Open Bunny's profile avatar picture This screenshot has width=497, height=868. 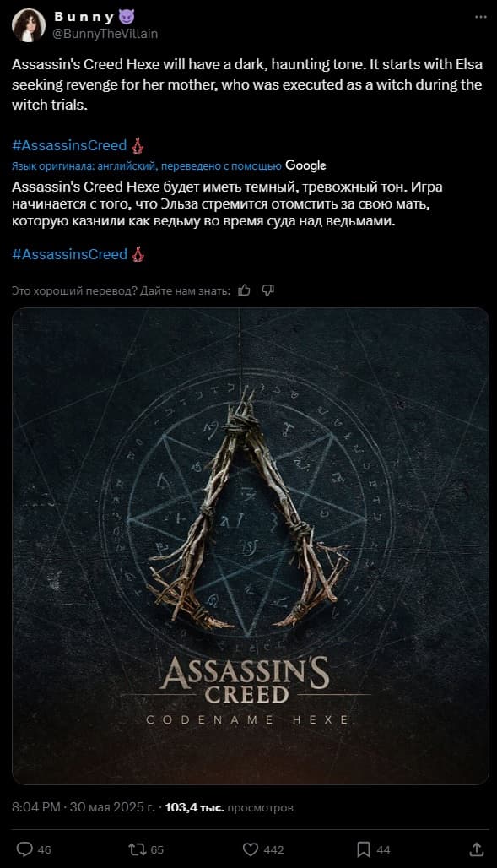tap(29, 25)
